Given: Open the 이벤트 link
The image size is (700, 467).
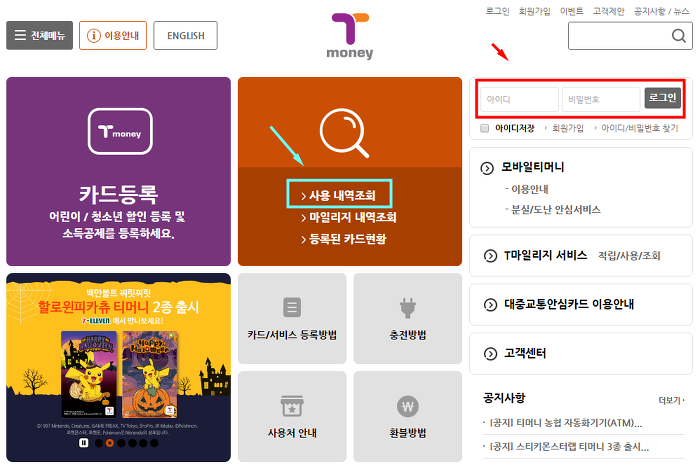Looking at the screenshot, I should point(571,11).
